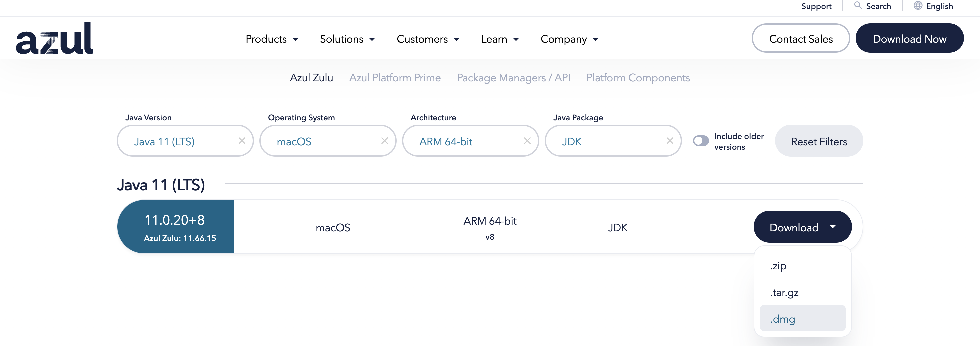980x346 pixels.
Task: Clear the JDK Java Package filter
Action: click(670, 141)
